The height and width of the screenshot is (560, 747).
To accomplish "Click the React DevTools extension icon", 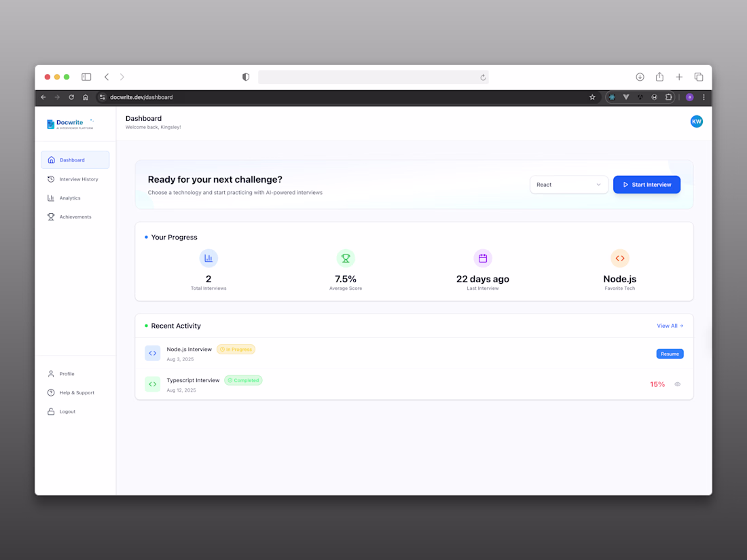I will [612, 97].
